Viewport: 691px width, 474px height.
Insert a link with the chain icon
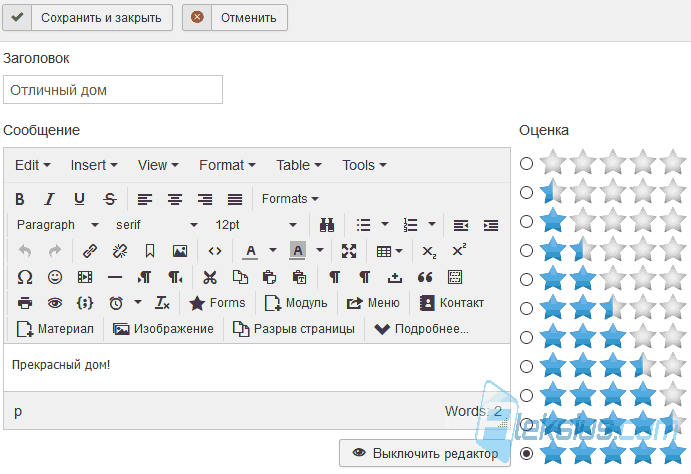click(x=90, y=251)
